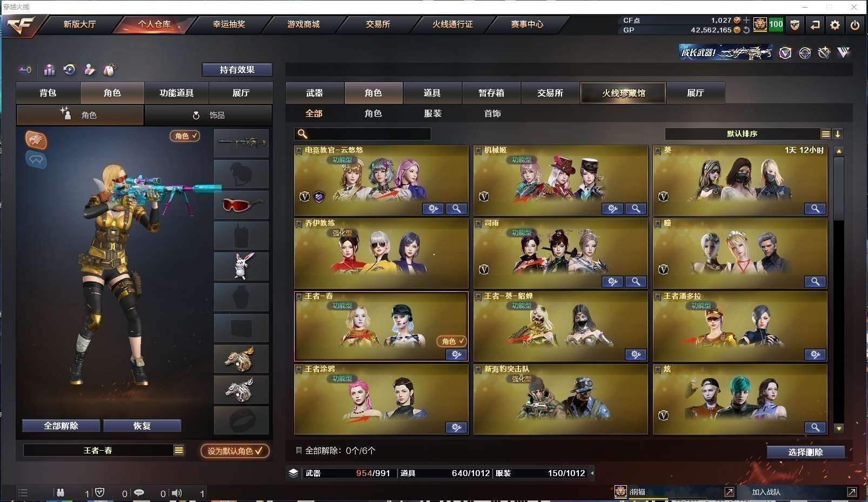Click the character list vertical scrollbar
Viewport: 868px width, 502px height.
(839, 289)
